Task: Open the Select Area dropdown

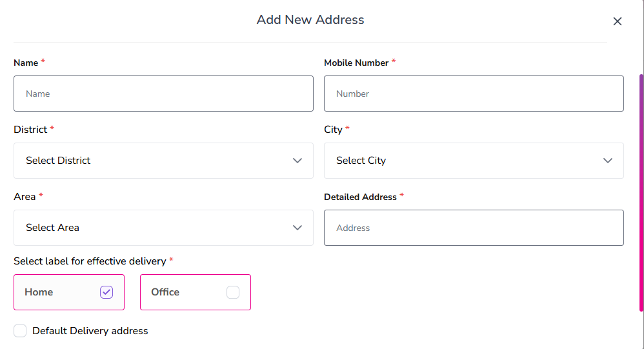Action: [163, 228]
